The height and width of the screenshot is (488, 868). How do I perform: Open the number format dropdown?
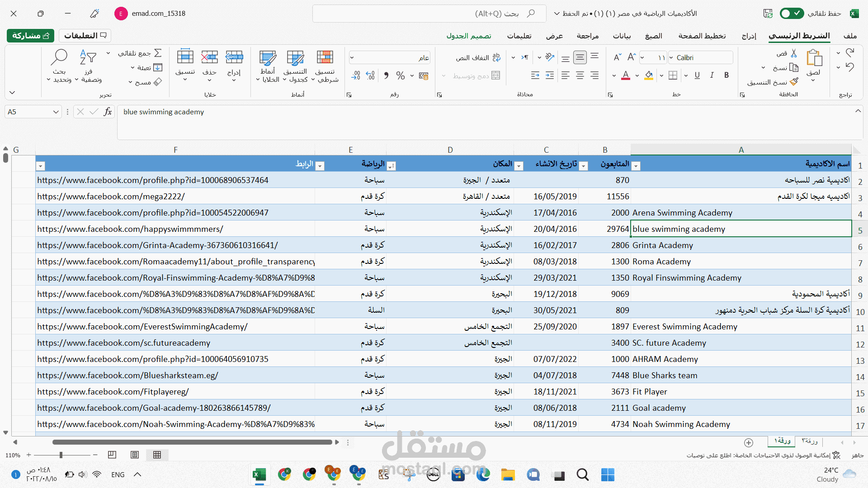(x=352, y=57)
